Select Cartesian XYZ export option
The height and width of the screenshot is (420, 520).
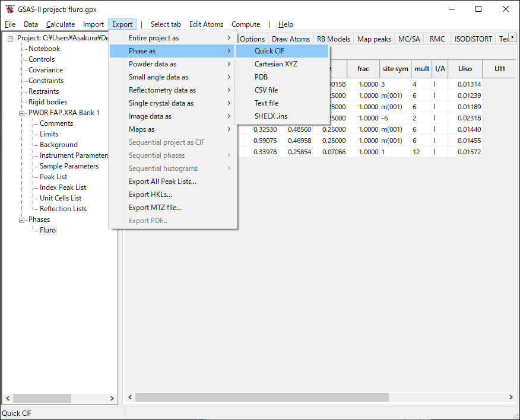click(276, 64)
